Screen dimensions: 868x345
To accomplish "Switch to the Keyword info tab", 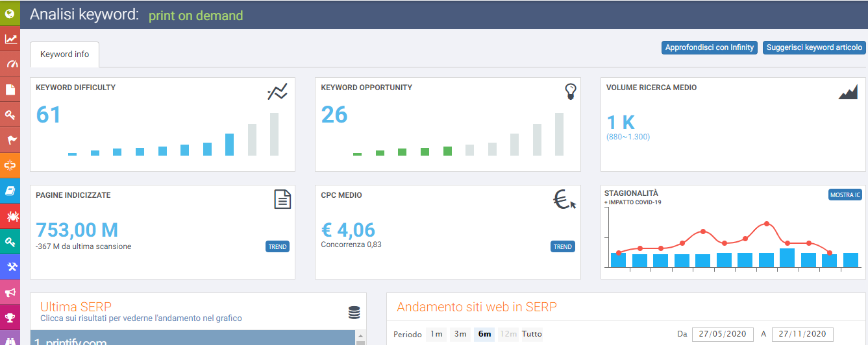I will pyautogui.click(x=64, y=54).
